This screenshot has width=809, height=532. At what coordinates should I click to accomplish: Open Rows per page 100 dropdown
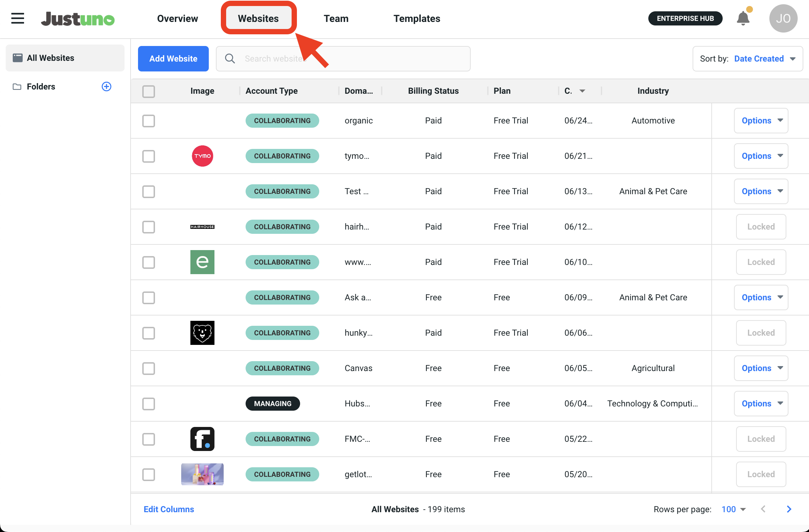[x=733, y=509]
